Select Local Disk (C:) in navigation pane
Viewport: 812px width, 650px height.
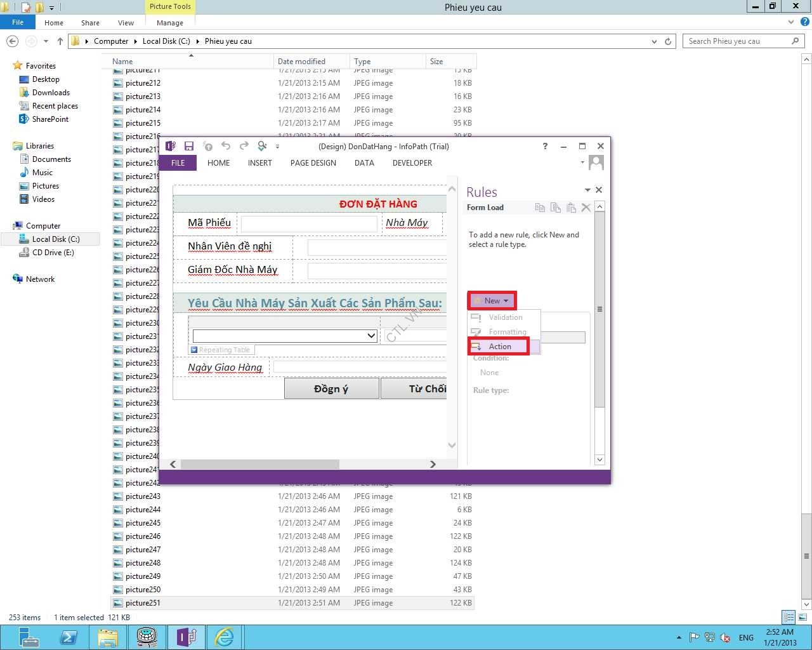pos(55,239)
